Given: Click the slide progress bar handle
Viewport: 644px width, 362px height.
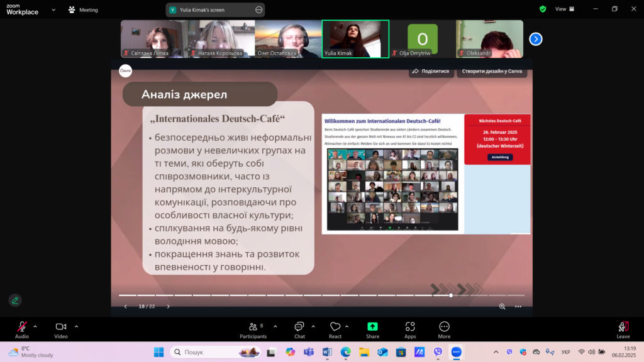Looking at the screenshot, I should click(451, 295).
